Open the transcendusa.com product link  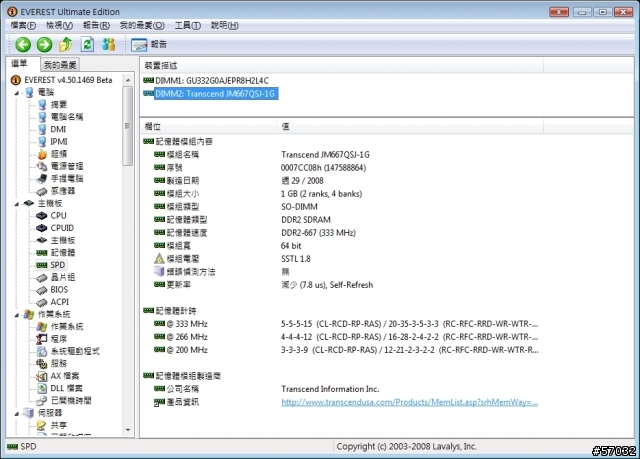click(x=409, y=402)
